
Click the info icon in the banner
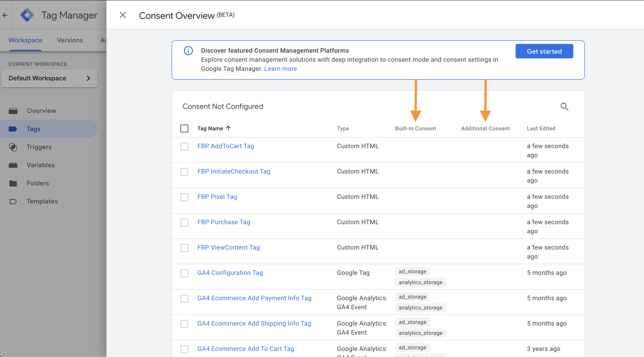tap(188, 51)
